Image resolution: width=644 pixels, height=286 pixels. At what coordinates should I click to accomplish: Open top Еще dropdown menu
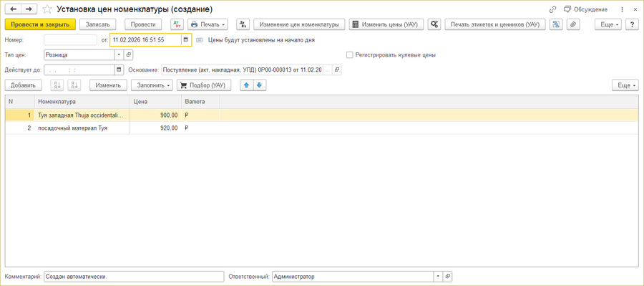point(608,24)
